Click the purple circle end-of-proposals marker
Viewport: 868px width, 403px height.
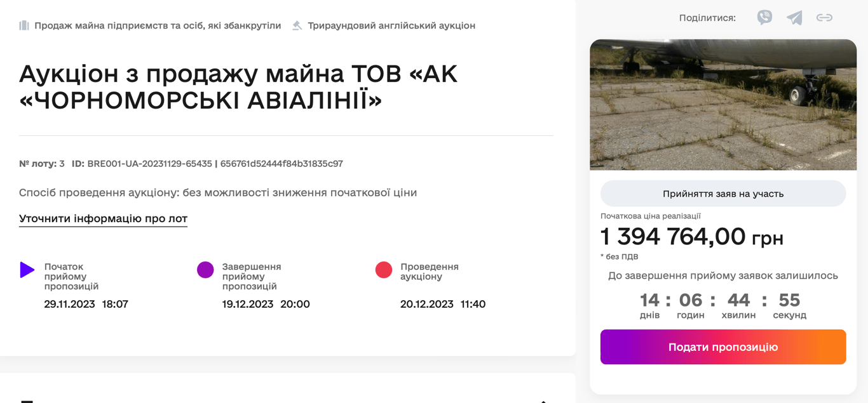205,270
